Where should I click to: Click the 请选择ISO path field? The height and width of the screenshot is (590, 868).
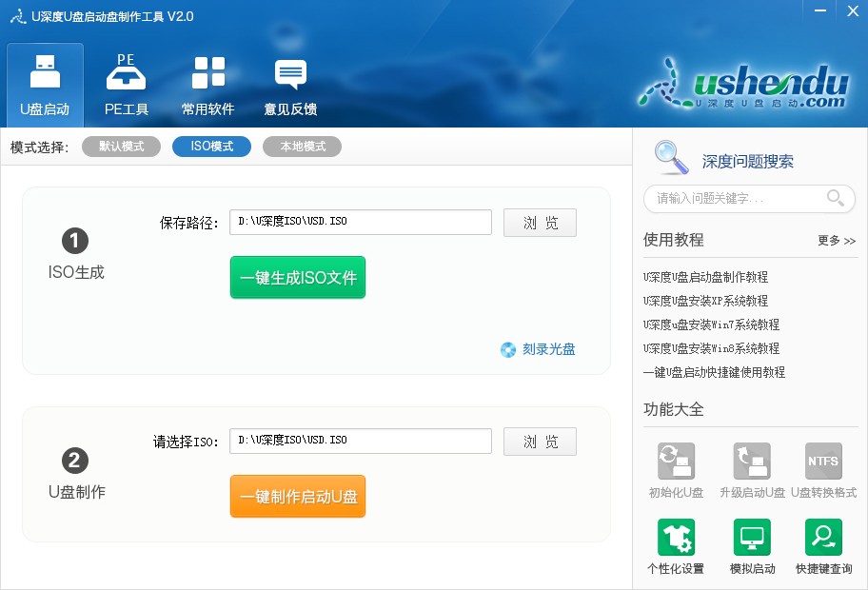click(x=361, y=442)
